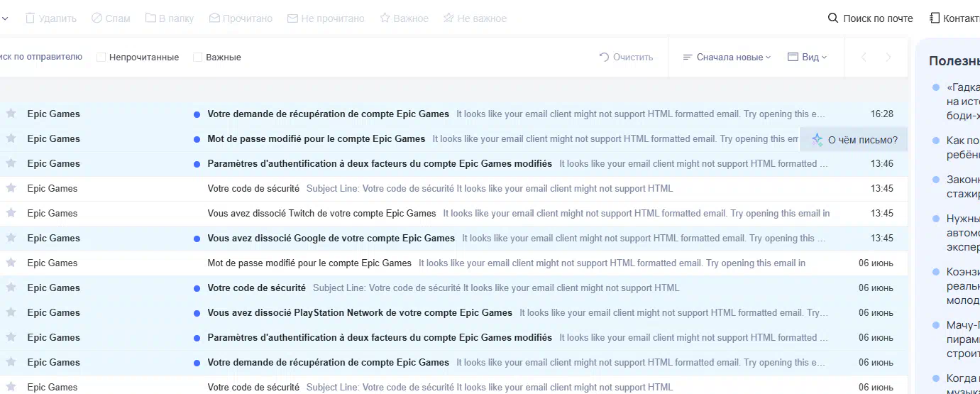Open the 06 июнь Paramètres d'authentification email
This screenshot has width=980, height=394.
pos(453,337)
